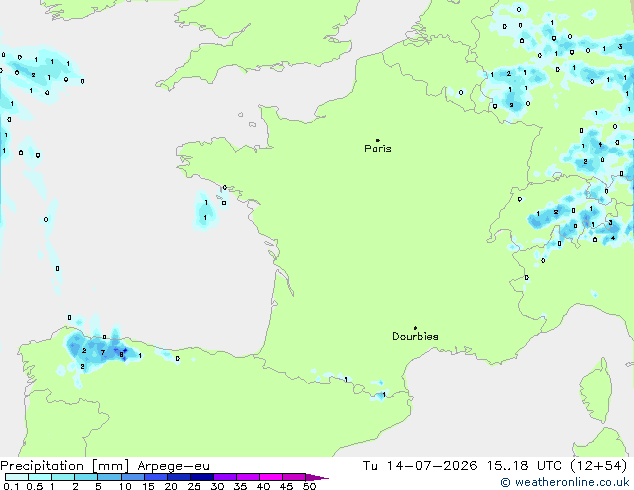Click the 'Precipitation [mm]' title text
Screen dimensions: 634x490
(x=65, y=466)
